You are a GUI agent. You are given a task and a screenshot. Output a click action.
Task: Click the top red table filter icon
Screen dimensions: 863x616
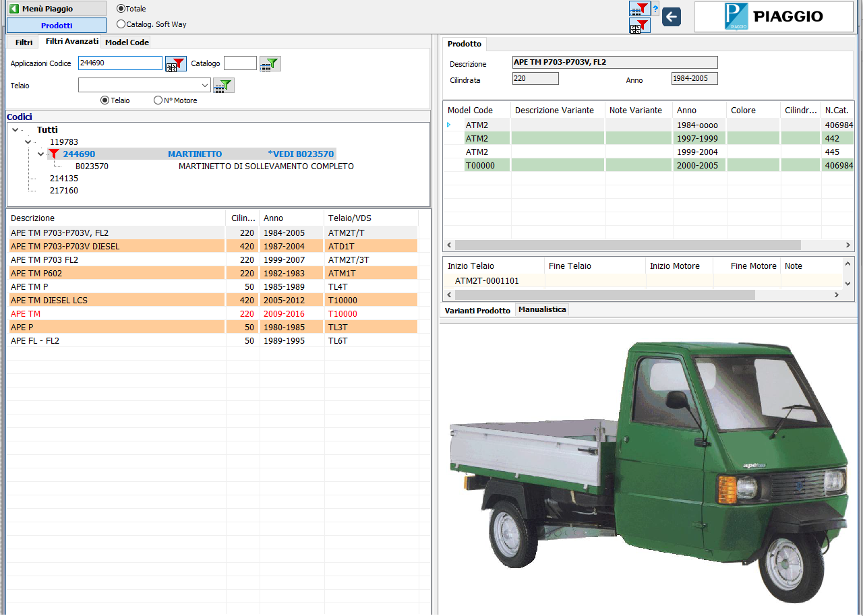pos(639,9)
